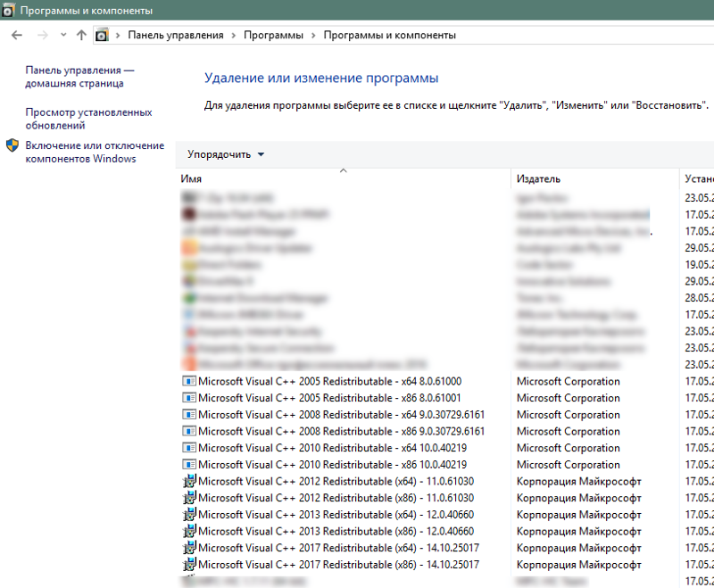The height and width of the screenshot is (588, 714).
Task: Open the chevron before Панель управления breadcrumb
Action: click(118, 36)
